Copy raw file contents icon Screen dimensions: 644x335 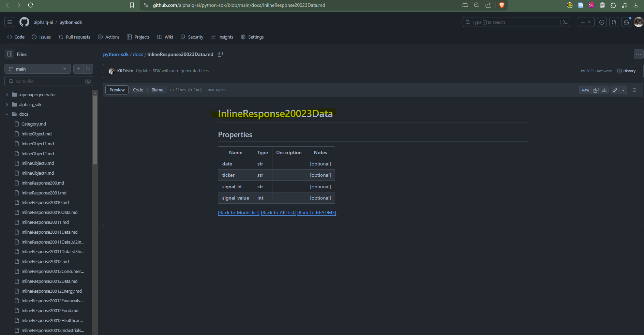coord(596,90)
